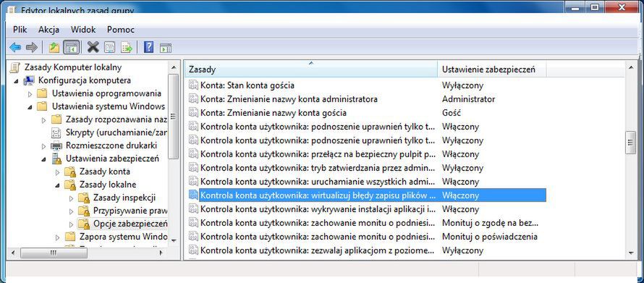Select Przypisywanie praw tree item
644x283 pixels.
(130, 211)
